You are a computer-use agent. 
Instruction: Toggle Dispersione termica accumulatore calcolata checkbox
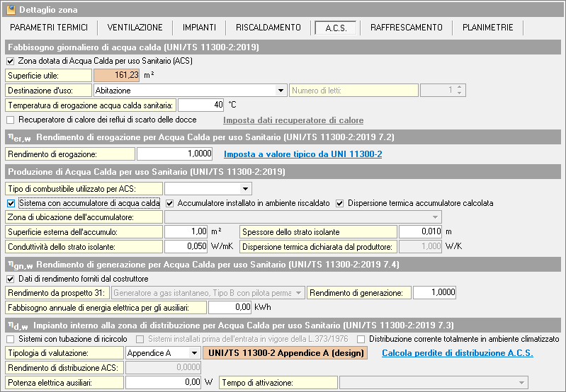tap(340, 203)
